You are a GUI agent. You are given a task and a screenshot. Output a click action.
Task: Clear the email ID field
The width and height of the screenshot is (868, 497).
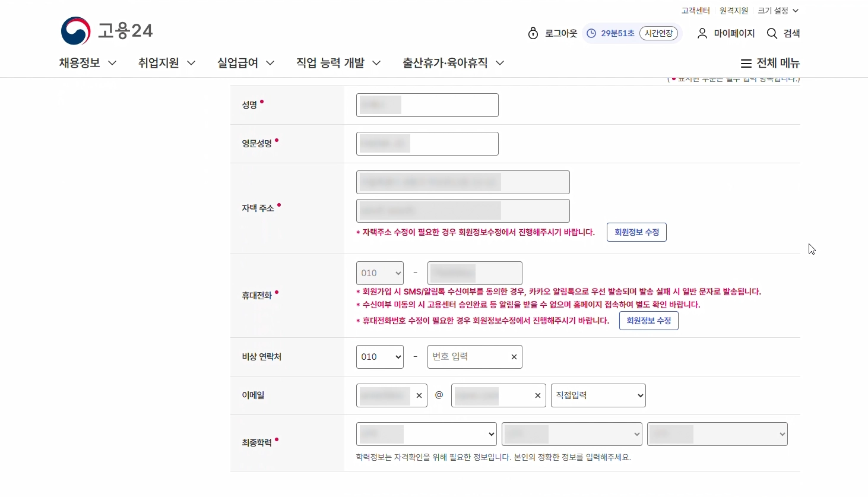[x=419, y=395]
